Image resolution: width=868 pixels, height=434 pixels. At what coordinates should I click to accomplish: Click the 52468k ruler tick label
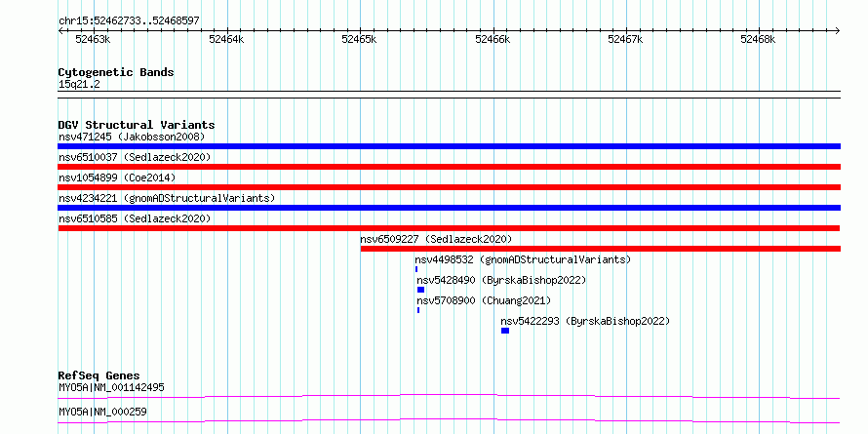point(759,39)
